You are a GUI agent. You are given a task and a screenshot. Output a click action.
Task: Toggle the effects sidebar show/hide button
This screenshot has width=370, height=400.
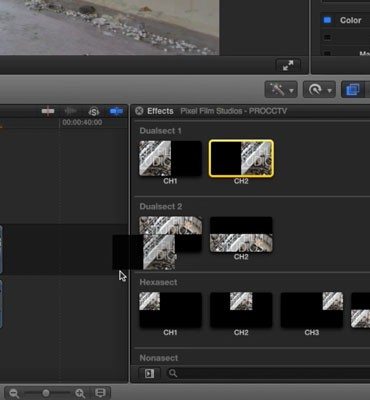coord(149,373)
